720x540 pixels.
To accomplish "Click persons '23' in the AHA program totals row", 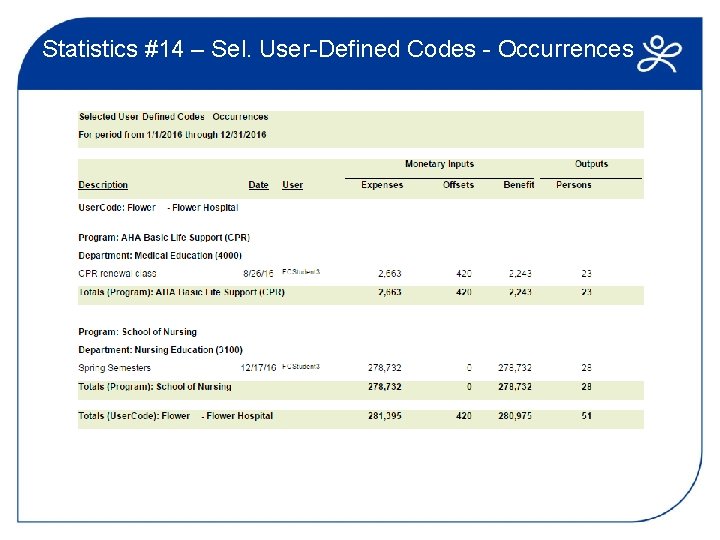I will (586, 292).
